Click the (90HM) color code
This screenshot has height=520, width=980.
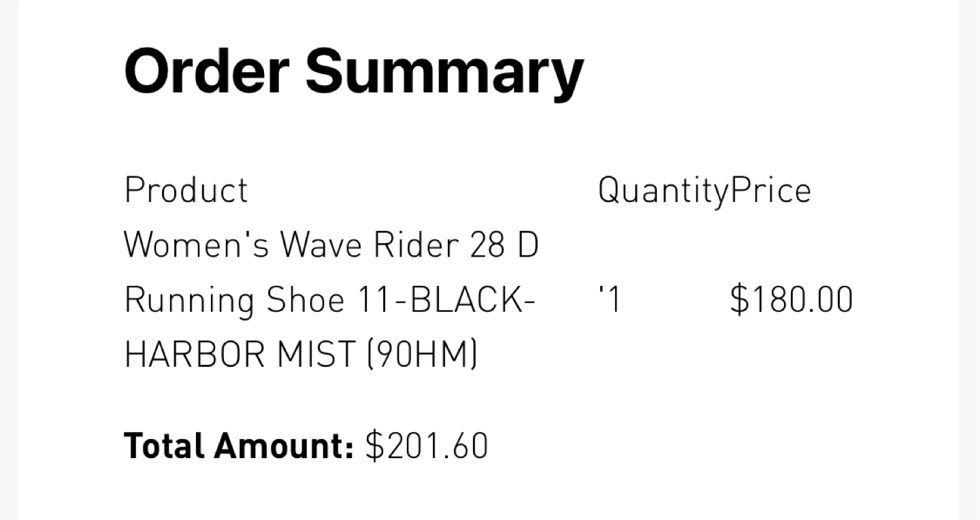[422, 355]
